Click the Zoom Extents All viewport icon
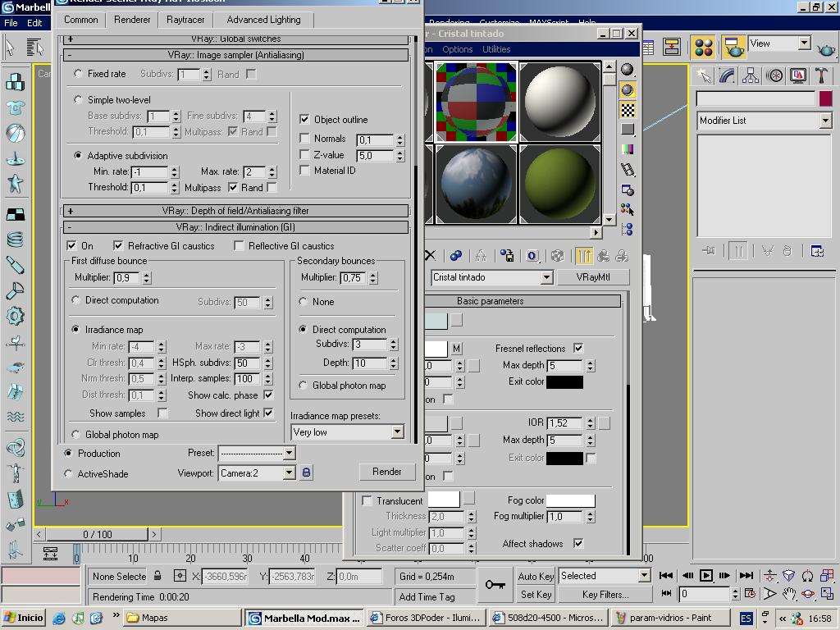 [827, 575]
